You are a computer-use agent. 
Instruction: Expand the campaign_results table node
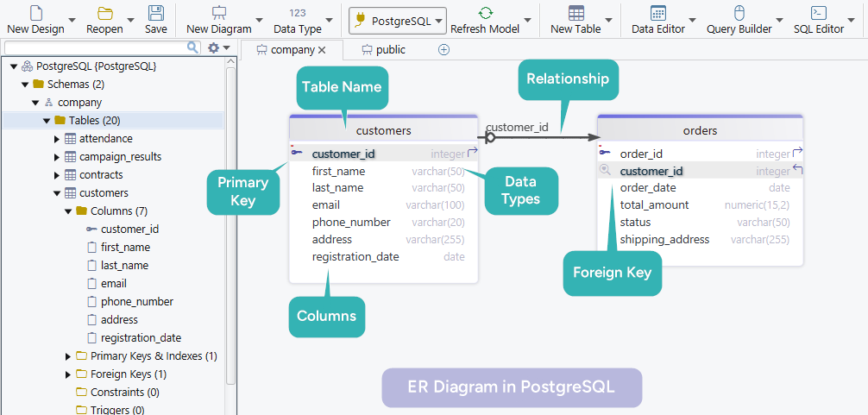tap(57, 157)
